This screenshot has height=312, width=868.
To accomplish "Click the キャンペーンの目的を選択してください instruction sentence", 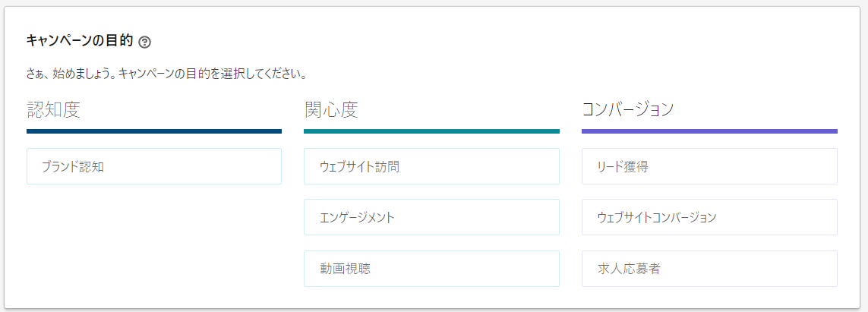I will tap(213, 75).
